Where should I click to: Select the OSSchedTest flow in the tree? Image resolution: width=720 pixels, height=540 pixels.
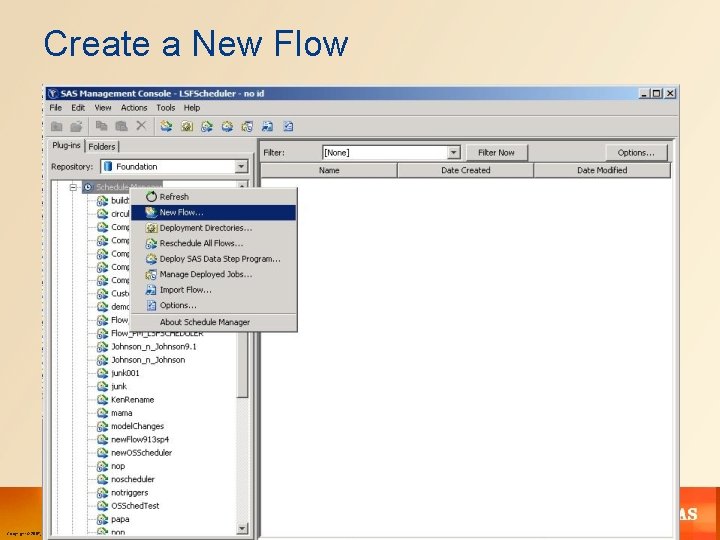135,506
